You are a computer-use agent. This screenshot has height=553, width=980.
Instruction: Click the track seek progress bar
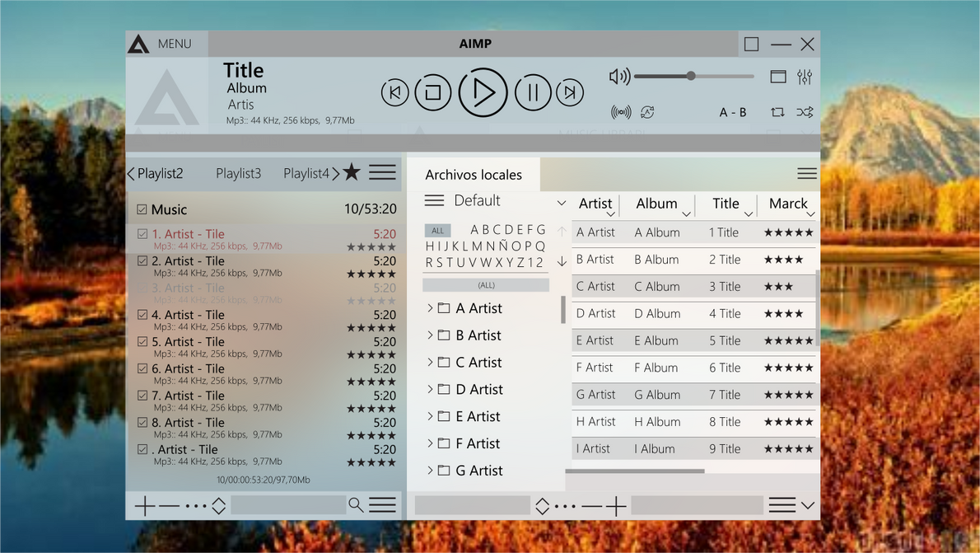[x=473, y=143]
